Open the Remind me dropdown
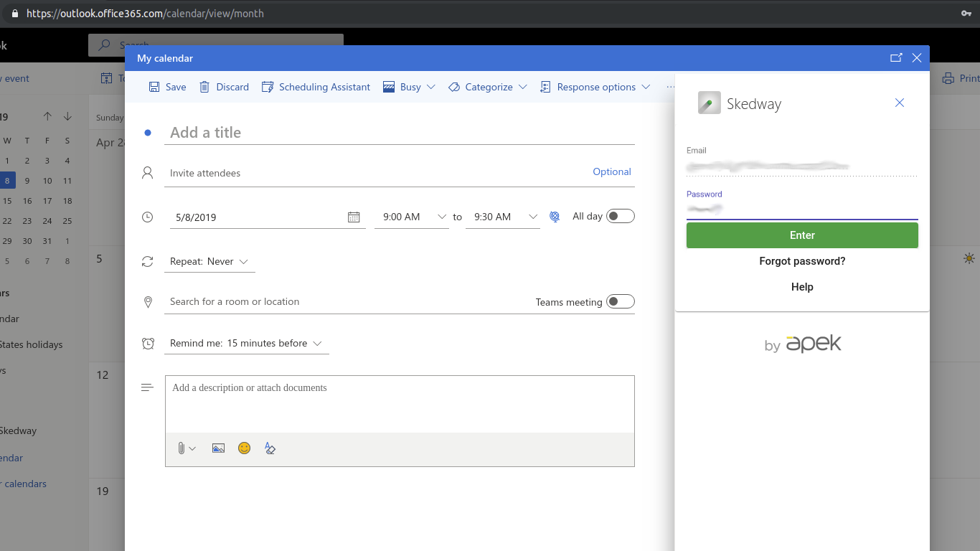 246,344
